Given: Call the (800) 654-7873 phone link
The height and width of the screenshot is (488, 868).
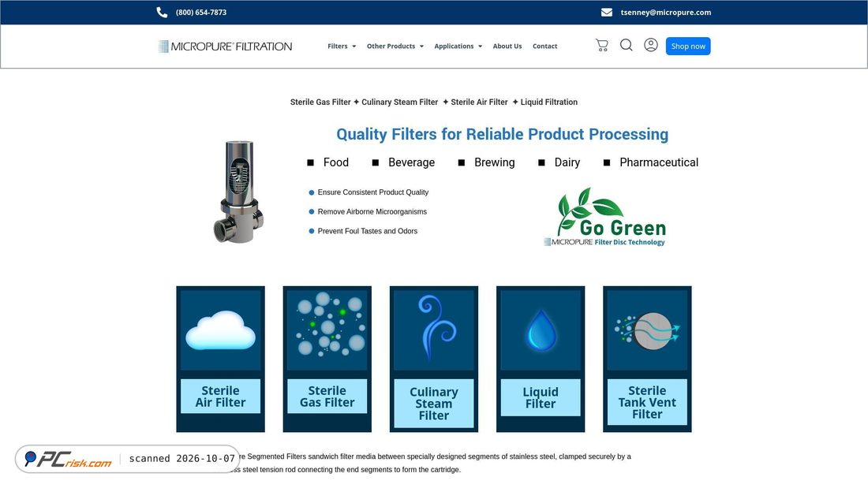Looking at the screenshot, I should pyautogui.click(x=201, y=12).
